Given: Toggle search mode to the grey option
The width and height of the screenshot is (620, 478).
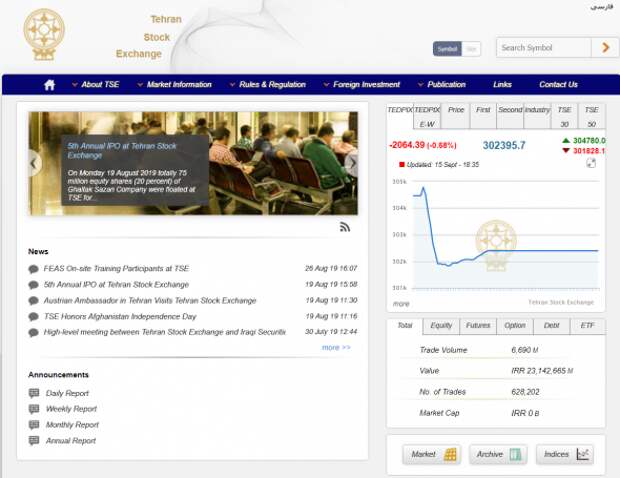Looking at the screenshot, I should point(471,49).
